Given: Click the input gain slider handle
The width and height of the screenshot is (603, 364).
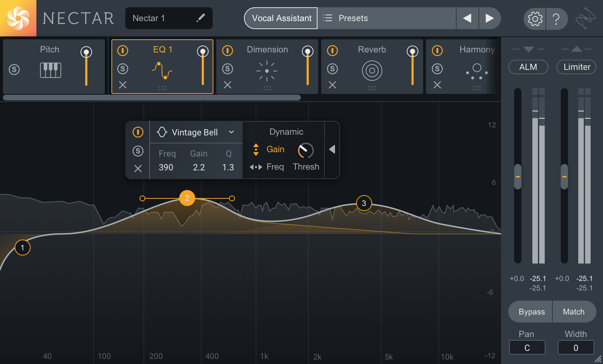Looking at the screenshot, I should pyautogui.click(x=517, y=177).
